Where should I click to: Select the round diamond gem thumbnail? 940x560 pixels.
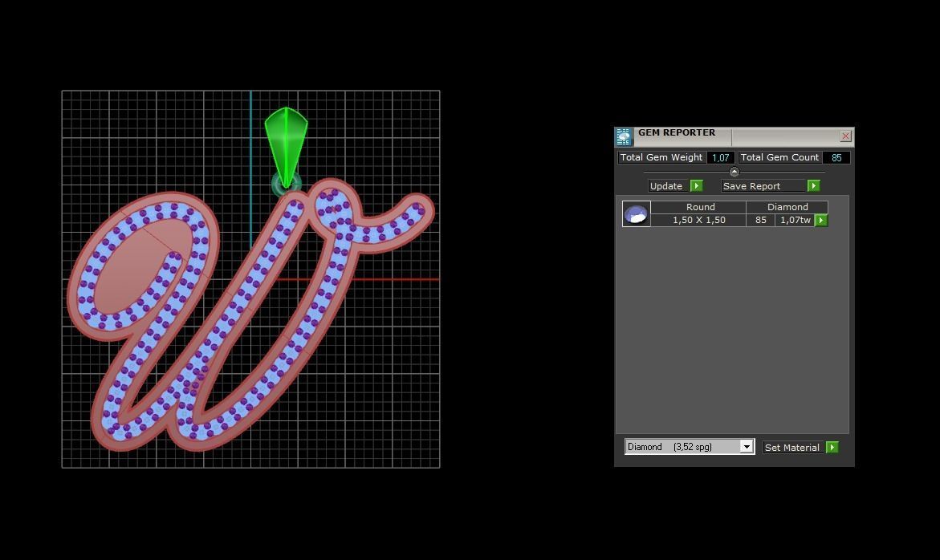coord(636,214)
